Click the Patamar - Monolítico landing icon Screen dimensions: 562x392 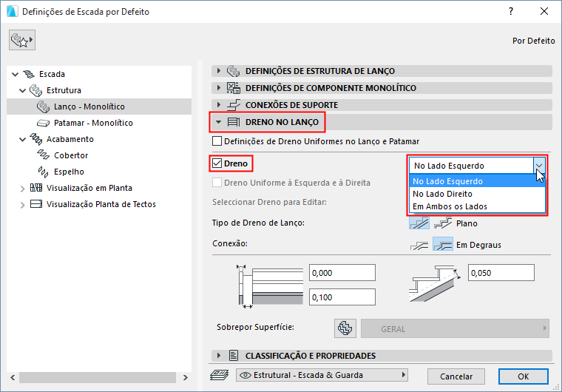click(44, 123)
